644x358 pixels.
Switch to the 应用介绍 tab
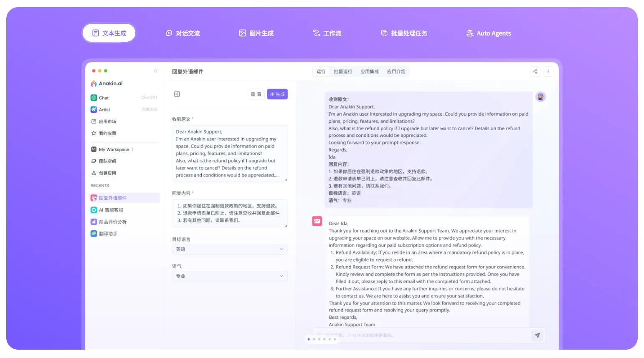(396, 72)
